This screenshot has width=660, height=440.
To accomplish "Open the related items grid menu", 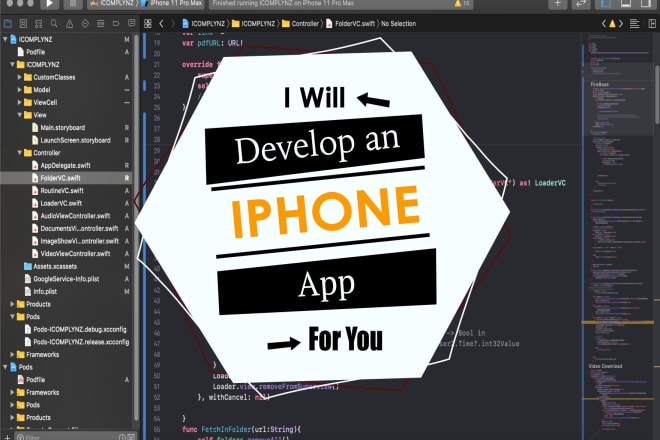I will (x=148, y=24).
